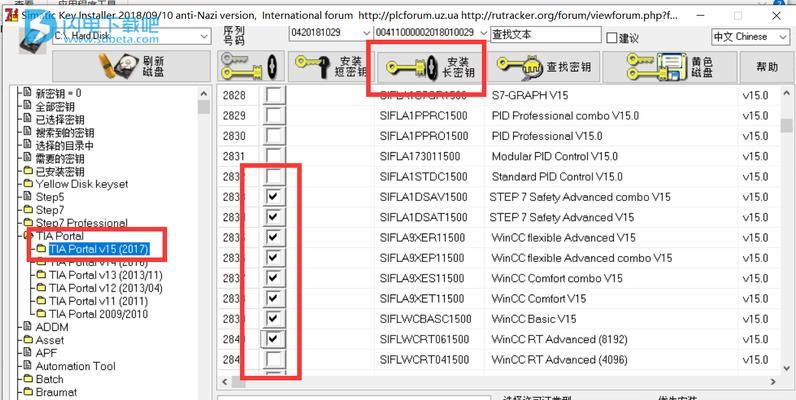
Task: Click the refresh disk button
Action: click(131, 66)
